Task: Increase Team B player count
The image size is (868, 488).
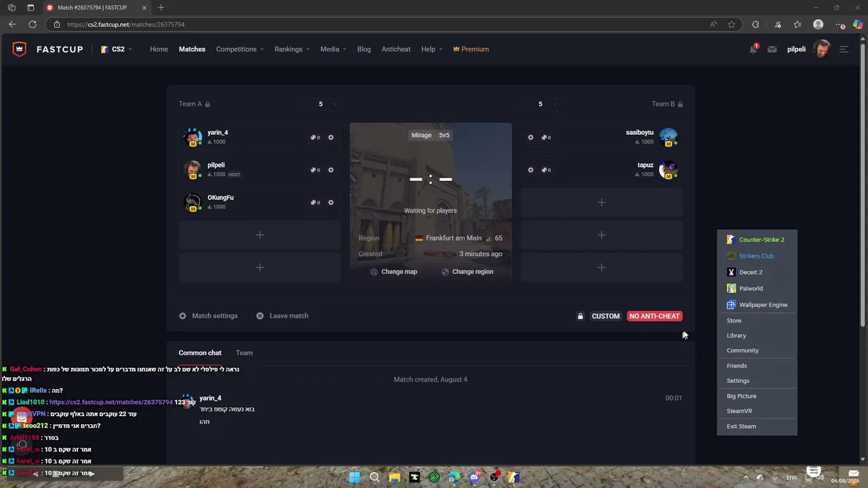Action: click(x=555, y=104)
